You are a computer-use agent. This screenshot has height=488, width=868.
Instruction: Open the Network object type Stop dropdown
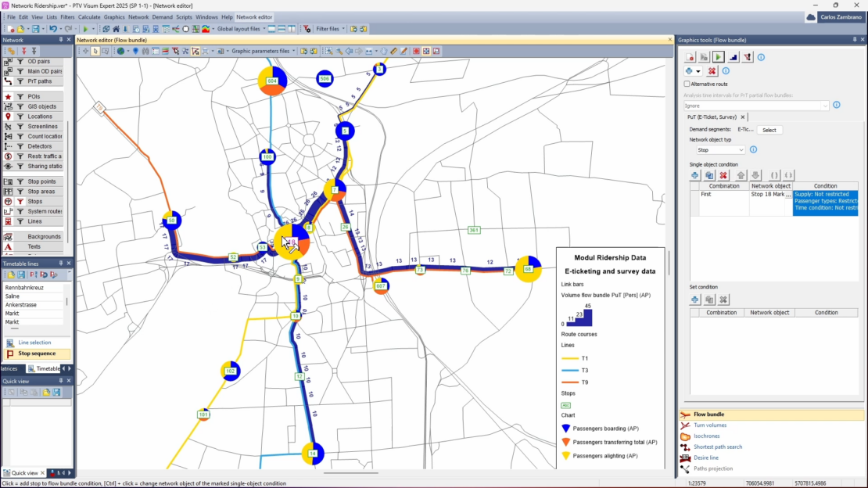coord(720,150)
